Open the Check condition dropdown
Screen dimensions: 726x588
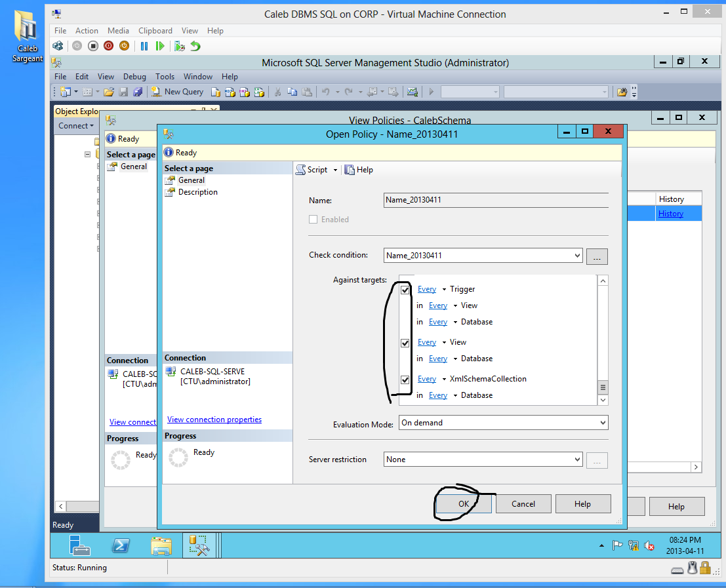click(577, 256)
